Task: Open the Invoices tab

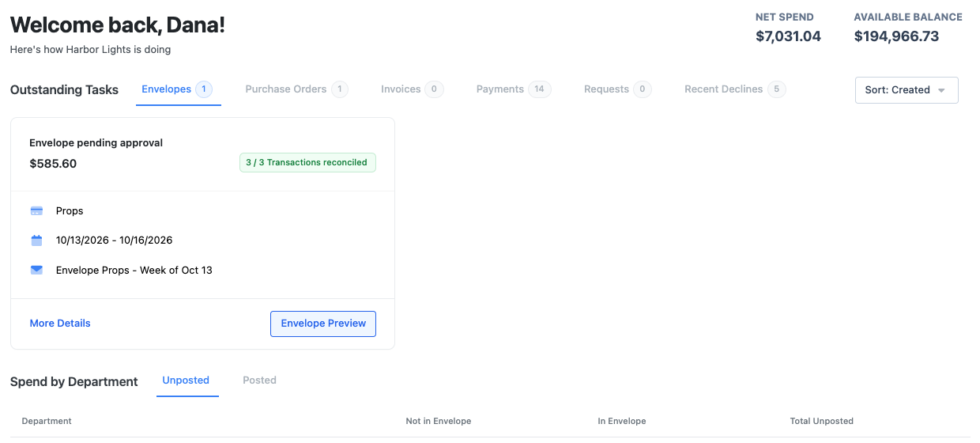Action: 412,89
